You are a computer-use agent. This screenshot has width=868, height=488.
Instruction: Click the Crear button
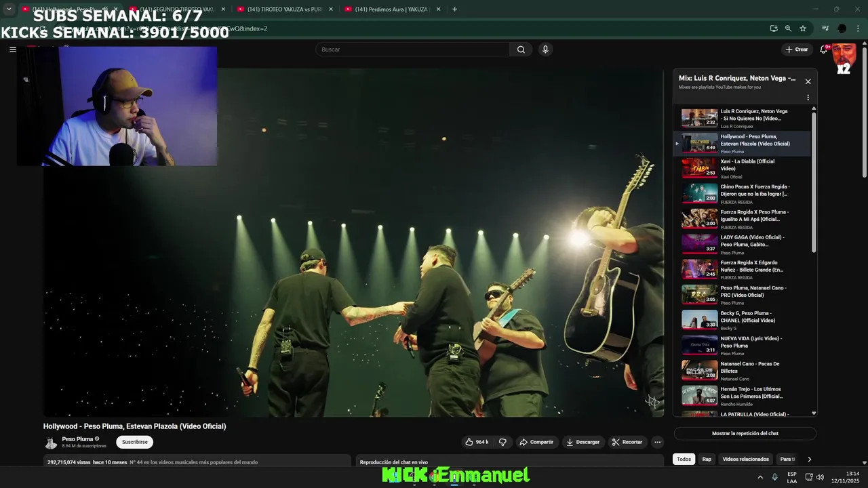pos(797,49)
